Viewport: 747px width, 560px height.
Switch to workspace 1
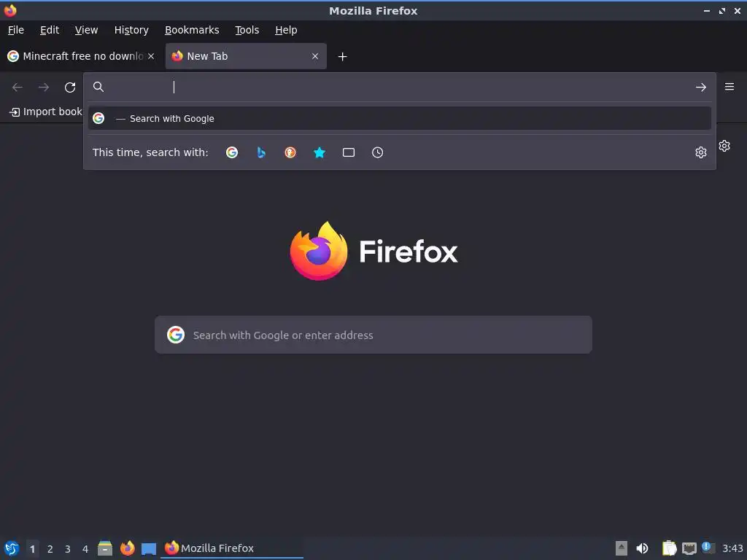click(32, 549)
